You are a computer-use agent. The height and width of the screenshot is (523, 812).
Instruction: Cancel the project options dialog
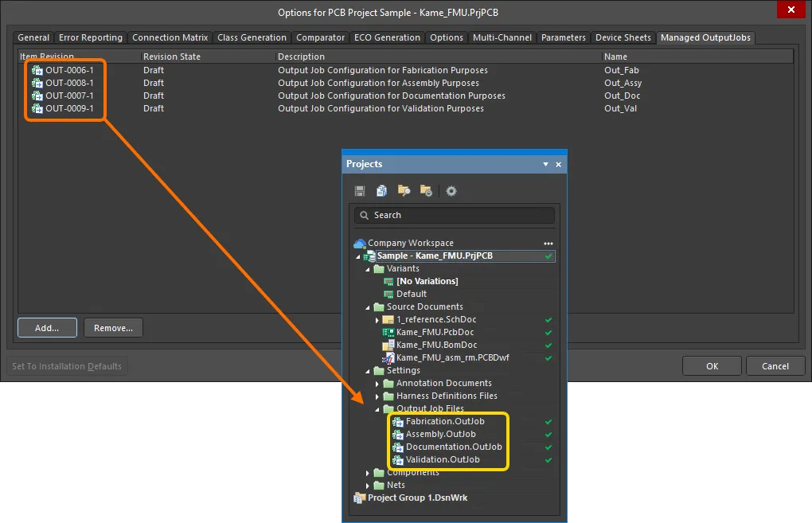pos(775,366)
